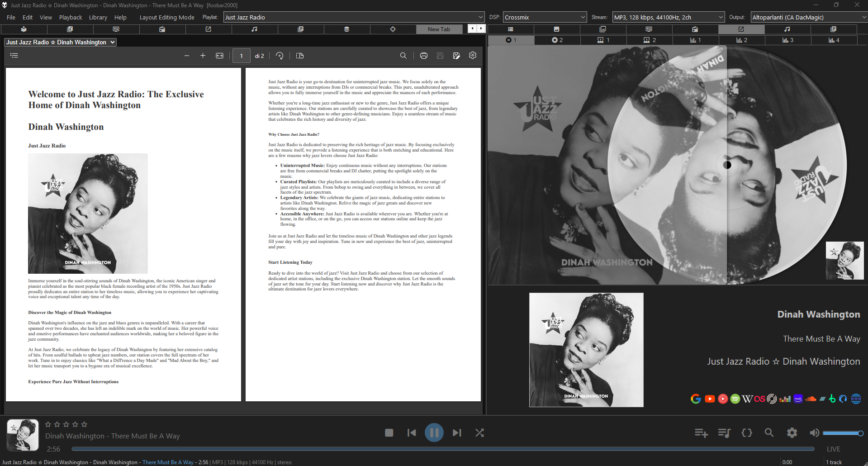Viewport: 868px width, 466px height.
Task: Click the save-as edit icon in the PDF toolbar
Action: [456, 56]
